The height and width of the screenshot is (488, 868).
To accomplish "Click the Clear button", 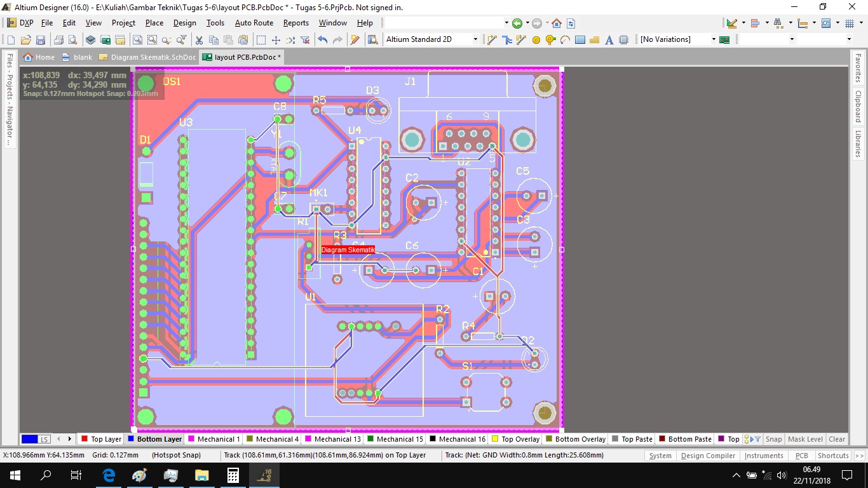I will click(x=837, y=439).
